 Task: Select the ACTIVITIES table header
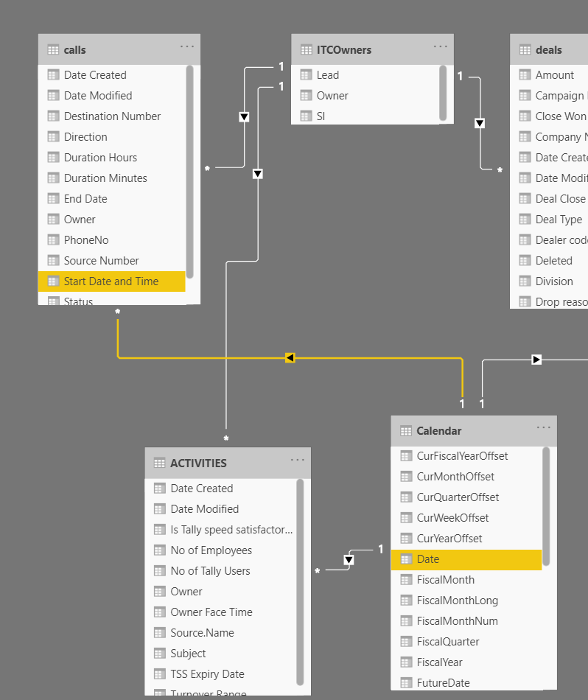tap(228, 463)
